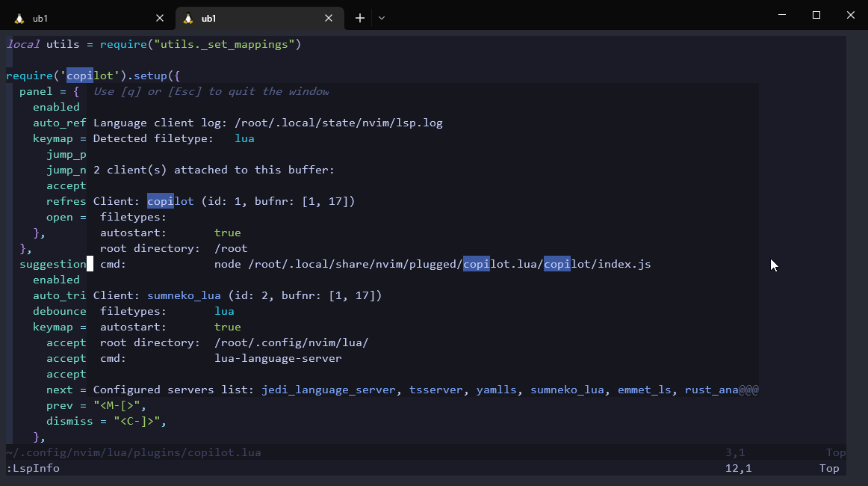This screenshot has width=868, height=486.
Task: Click the autostart true value
Action: [x=227, y=232]
